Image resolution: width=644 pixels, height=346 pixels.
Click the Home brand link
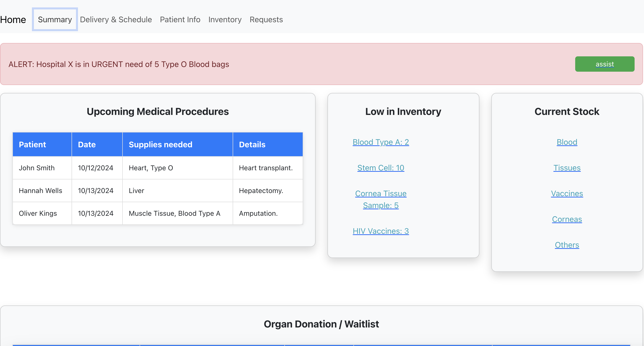point(13,20)
